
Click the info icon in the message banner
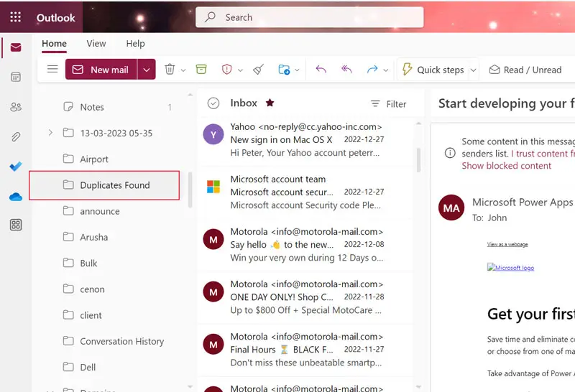click(450, 153)
